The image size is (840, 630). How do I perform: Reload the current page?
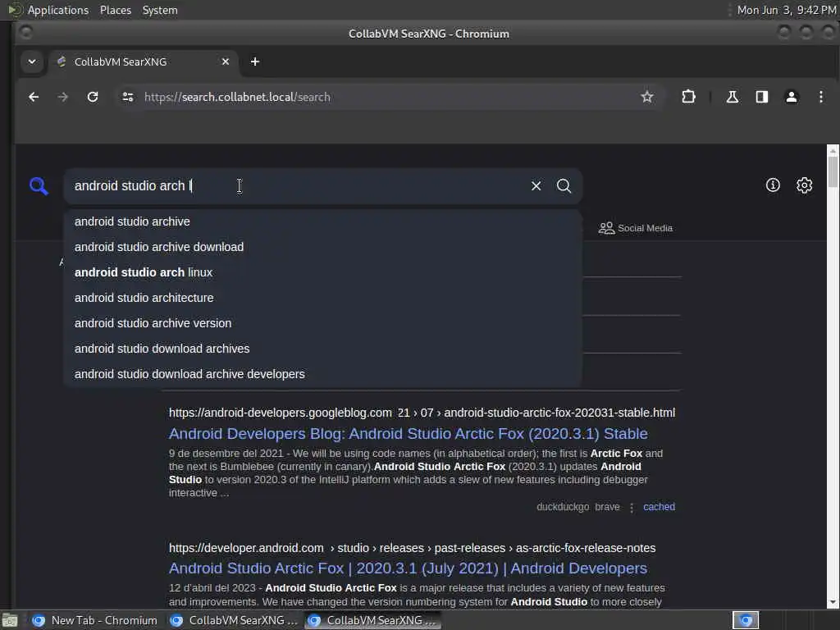[93, 97]
